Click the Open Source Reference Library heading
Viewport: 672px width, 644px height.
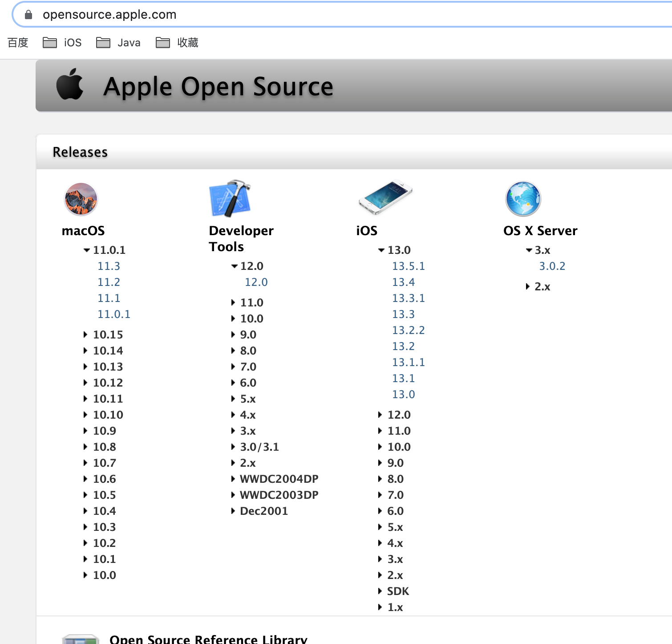click(208, 639)
